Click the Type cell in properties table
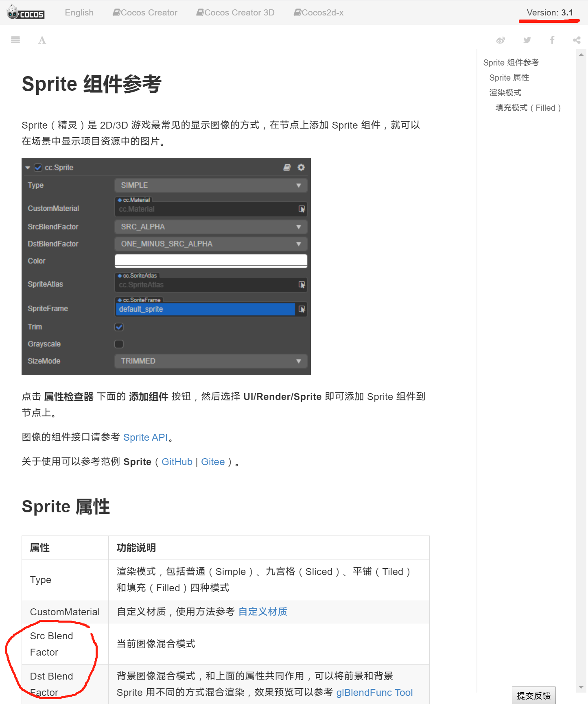588x704 pixels. [65, 580]
